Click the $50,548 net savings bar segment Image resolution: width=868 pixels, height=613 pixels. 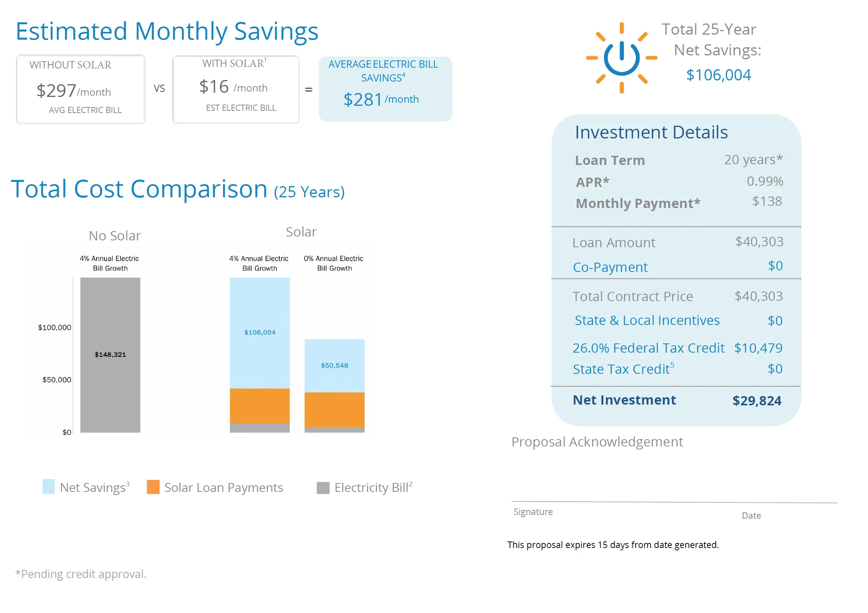coord(334,365)
